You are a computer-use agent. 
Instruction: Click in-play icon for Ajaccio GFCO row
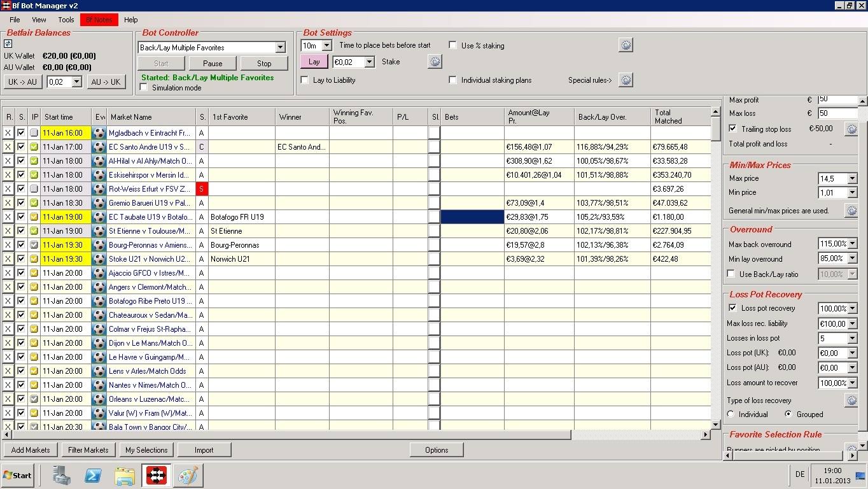(x=34, y=273)
